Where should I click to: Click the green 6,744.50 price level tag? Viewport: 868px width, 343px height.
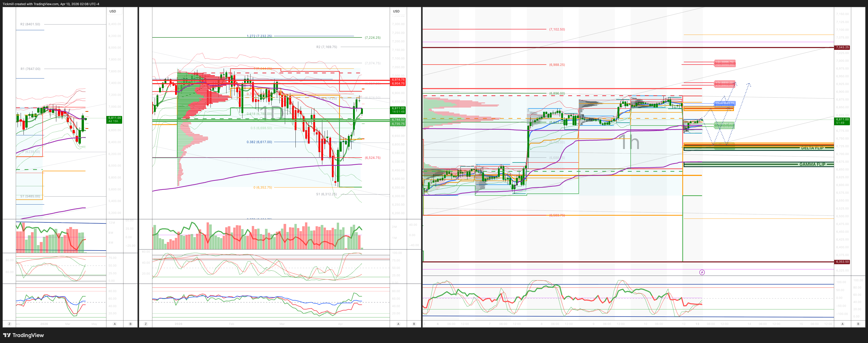[x=398, y=120]
